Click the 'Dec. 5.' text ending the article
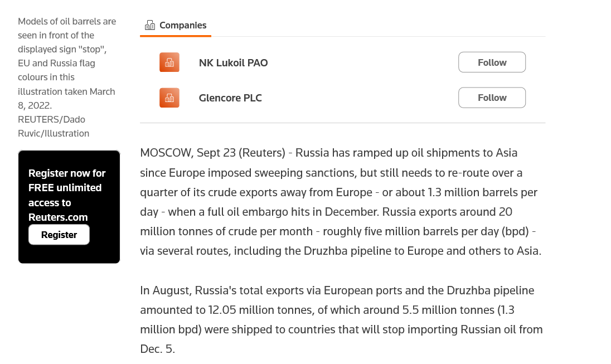611x364 pixels. point(157,350)
